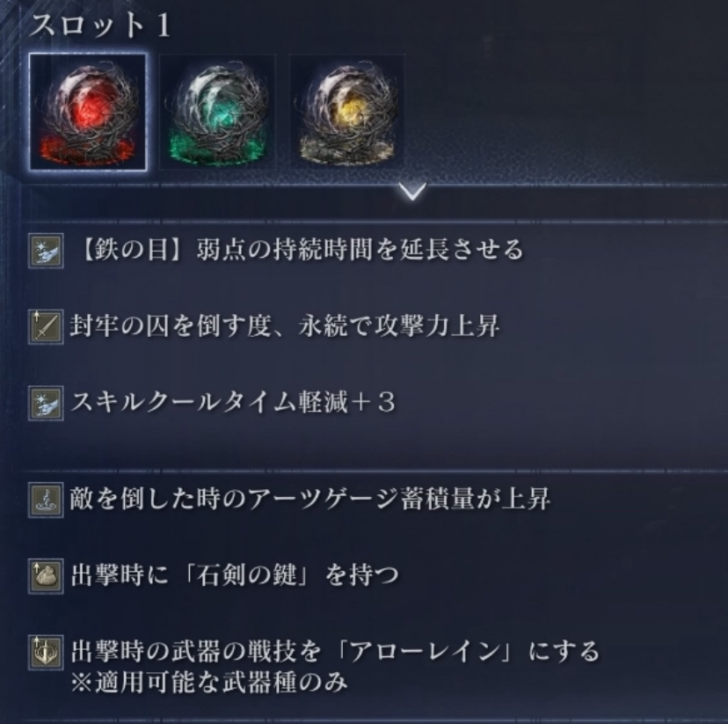This screenshot has width=728, height=724.
Task: Select the アーツゲージ蓄積量が上昇 effect text
Action: [x=310, y=499]
